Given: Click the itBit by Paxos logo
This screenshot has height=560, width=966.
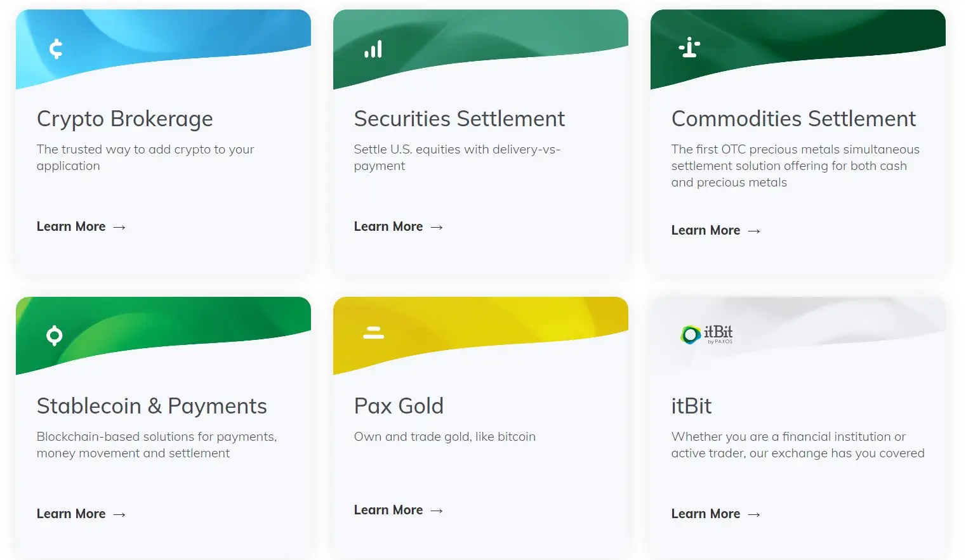Looking at the screenshot, I should (x=706, y=334).
